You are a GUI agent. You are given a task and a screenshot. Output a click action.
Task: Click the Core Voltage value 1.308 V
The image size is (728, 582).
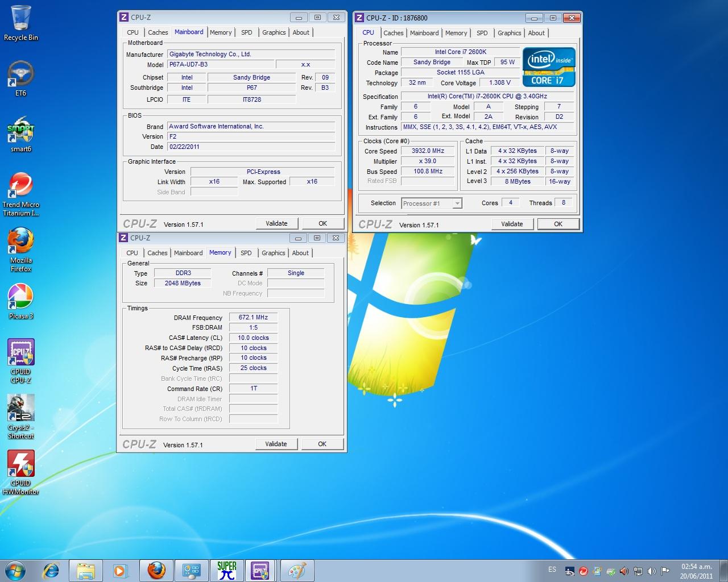click(500, 83)
